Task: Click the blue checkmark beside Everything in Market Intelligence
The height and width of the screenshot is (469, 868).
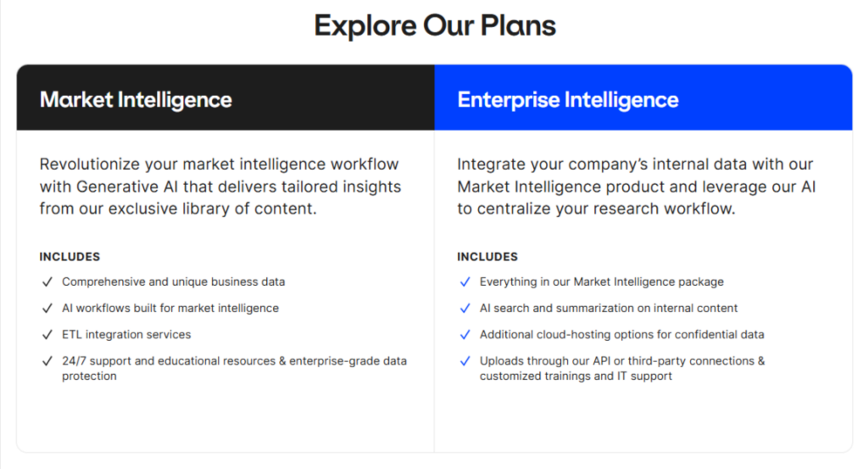Action: [464, 282]
